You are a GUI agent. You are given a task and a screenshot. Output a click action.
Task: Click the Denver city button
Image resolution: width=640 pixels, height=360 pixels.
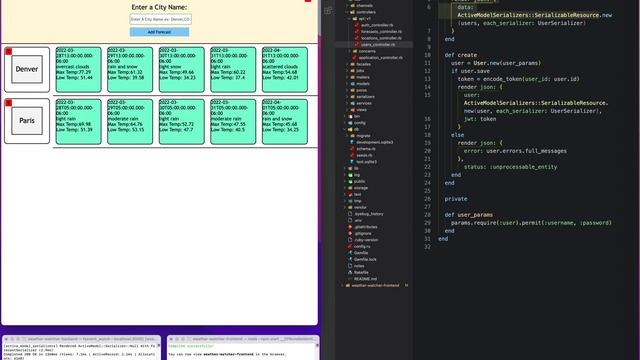coord(27,69)
